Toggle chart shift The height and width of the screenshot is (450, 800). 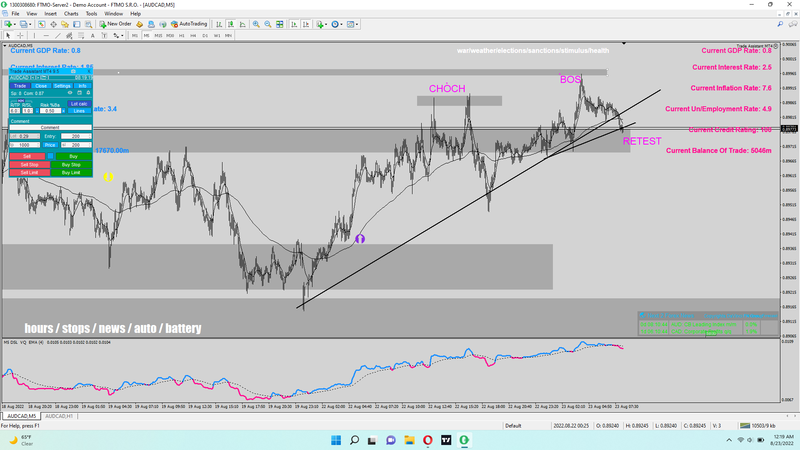point(306,24)
